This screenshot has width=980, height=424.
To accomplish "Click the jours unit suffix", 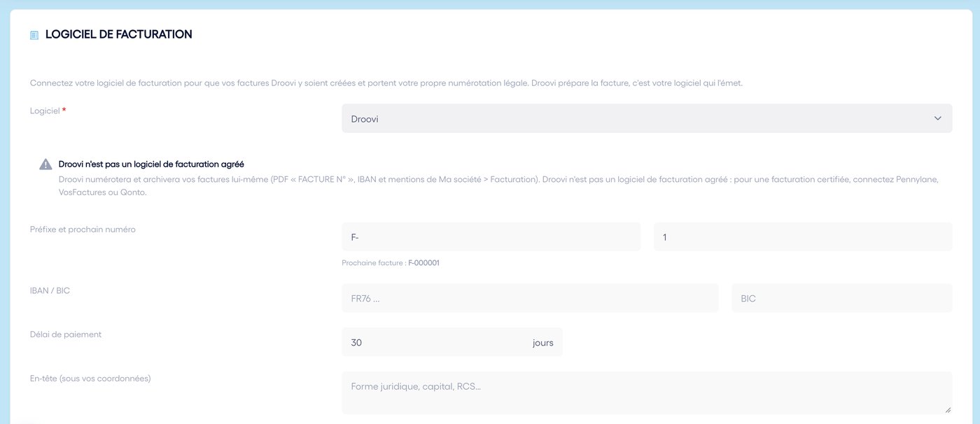I will pyautogui.click(x=542, y=342).
